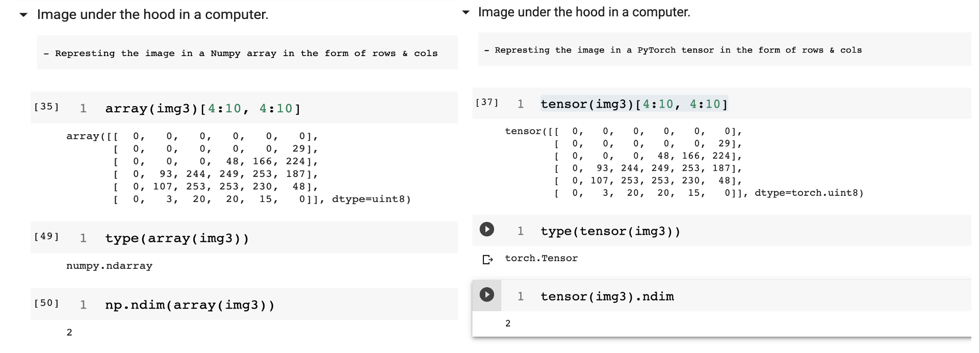
Task: Click into the array(img3)[4:10, 4:10] code cell
Action: pyautogui.click(x=280, y=108)
